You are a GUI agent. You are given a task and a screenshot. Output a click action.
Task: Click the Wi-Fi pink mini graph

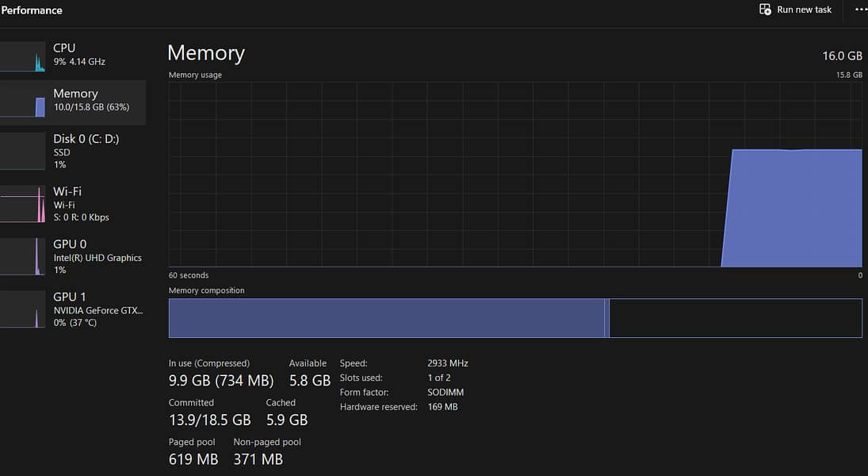click(x=23, y=204)
